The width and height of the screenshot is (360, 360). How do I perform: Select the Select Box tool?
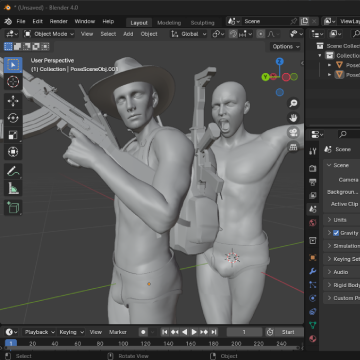[x=13, y=65]
